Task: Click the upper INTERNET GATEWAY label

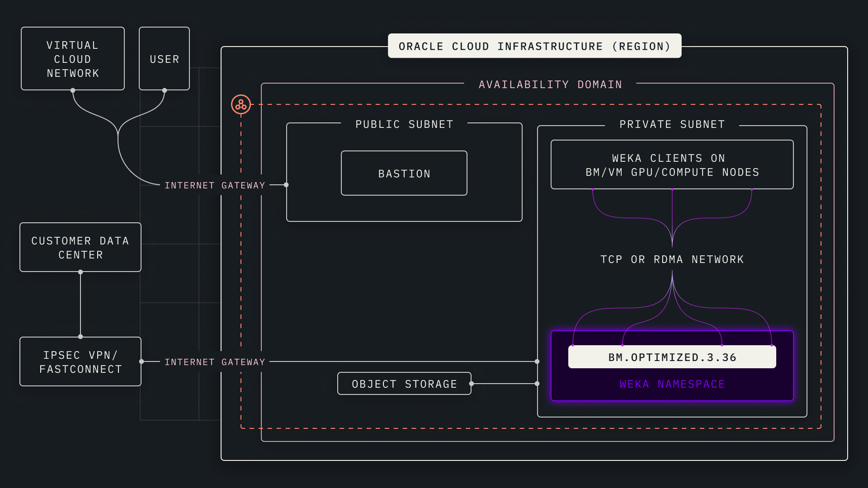Action: point(215,185)
